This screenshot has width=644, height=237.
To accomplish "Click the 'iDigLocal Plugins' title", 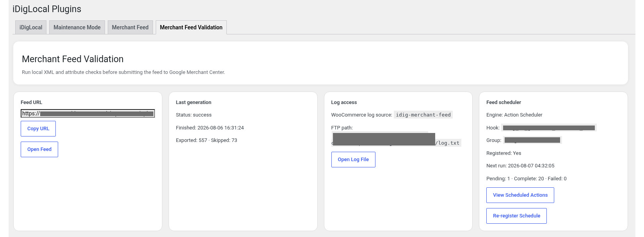I will tap(47, 9).
